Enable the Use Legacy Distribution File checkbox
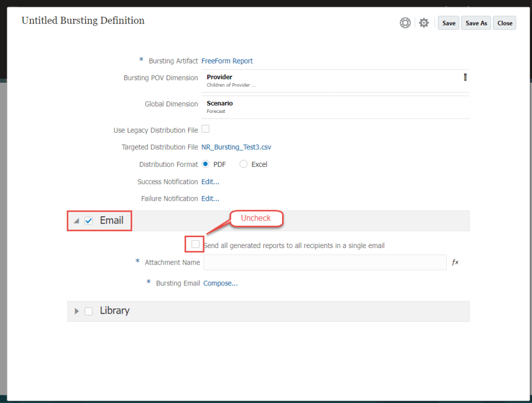The image size is (532, 403). click(205, 129)
